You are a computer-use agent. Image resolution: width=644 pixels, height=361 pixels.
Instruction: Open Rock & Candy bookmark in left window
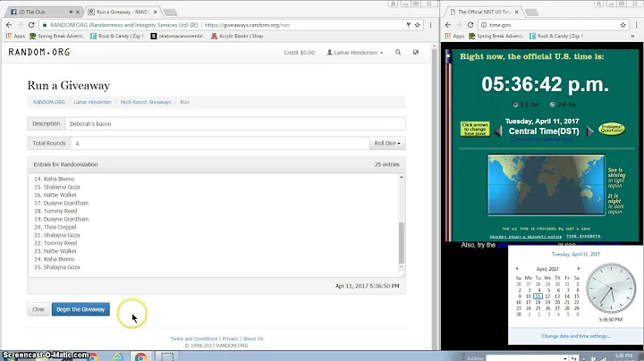coord(117,36)
